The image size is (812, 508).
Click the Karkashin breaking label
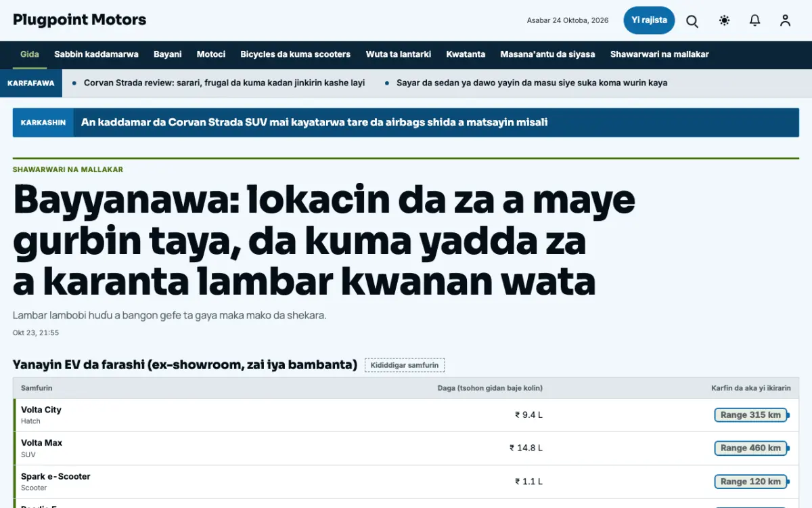pos(43,123)
